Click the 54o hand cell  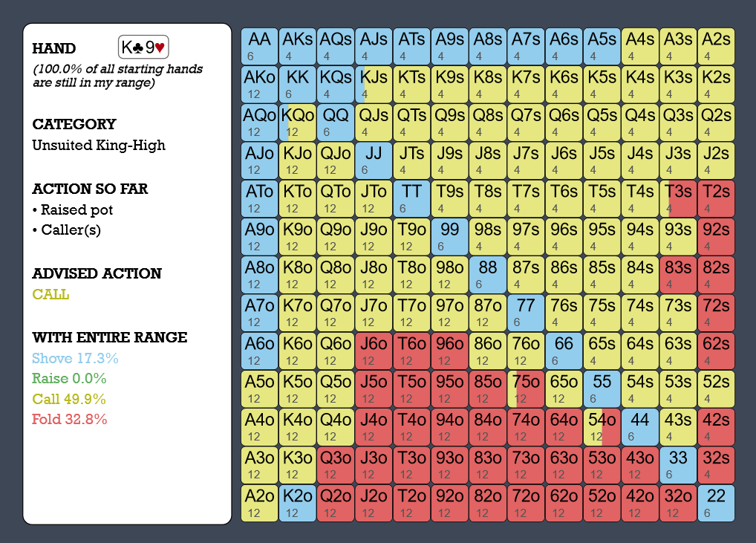602,427
